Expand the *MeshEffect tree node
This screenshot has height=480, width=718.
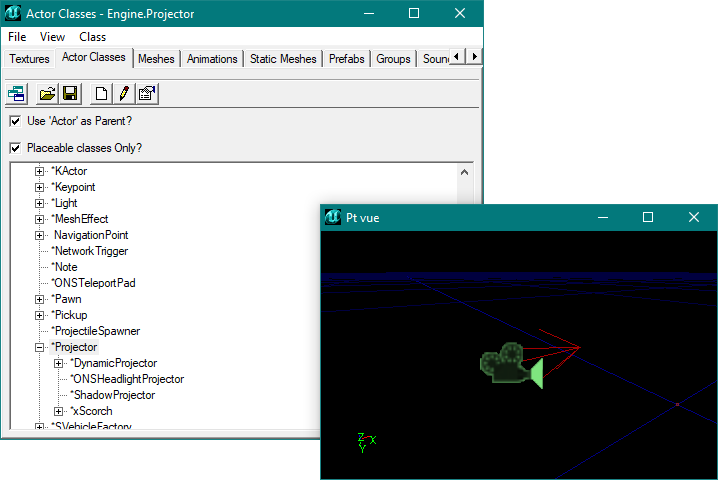tap(39, 219)
